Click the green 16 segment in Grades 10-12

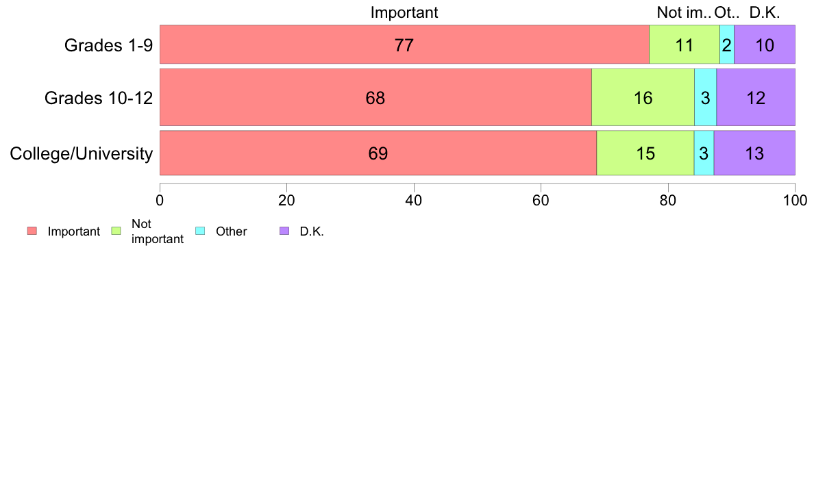(643, 98)
